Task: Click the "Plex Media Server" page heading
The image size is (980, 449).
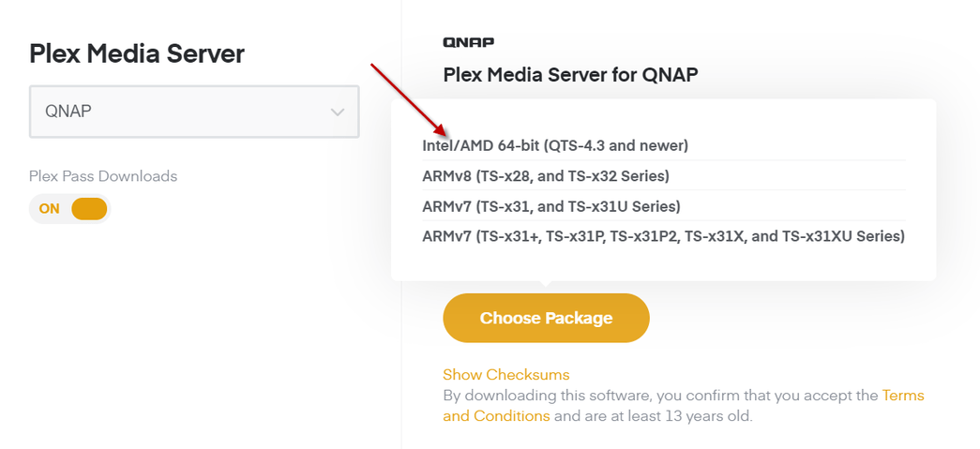Action: click(137, 53)
